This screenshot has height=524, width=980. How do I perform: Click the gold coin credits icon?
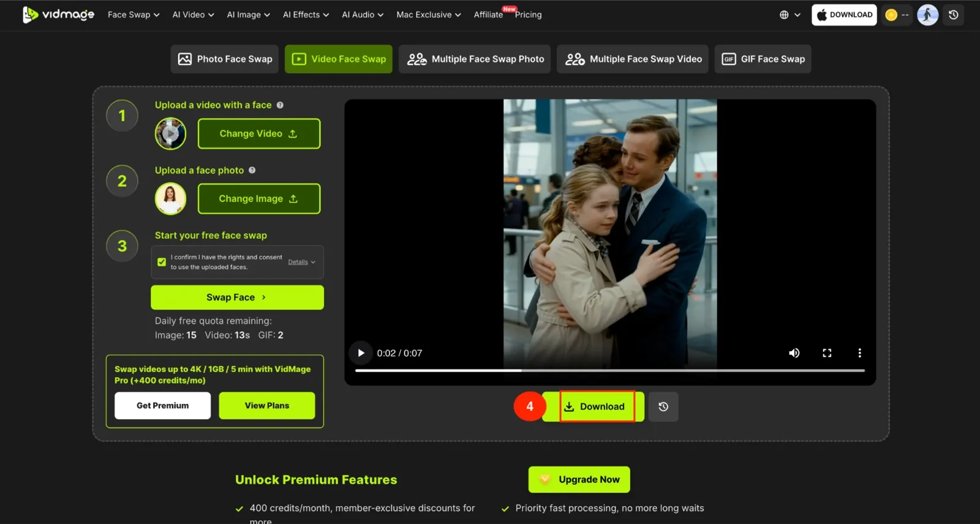[892, 15]
